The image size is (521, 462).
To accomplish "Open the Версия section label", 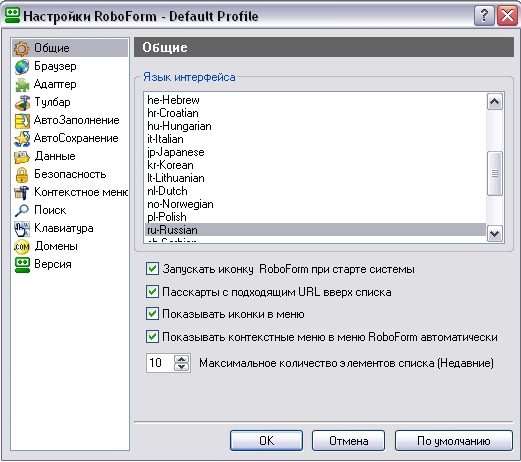I will 53,264.
